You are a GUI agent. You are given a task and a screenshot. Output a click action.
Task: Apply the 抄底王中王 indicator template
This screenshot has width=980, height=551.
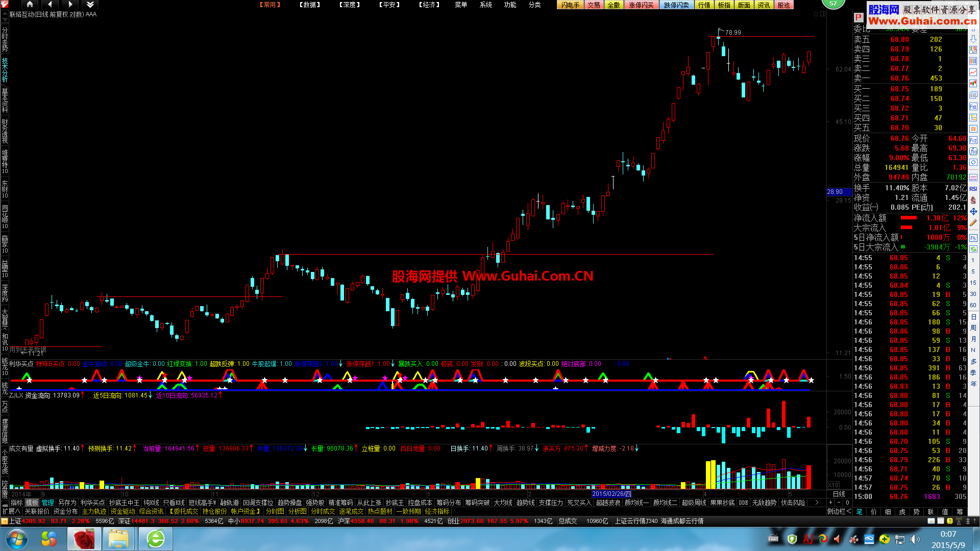coord(124,503)
